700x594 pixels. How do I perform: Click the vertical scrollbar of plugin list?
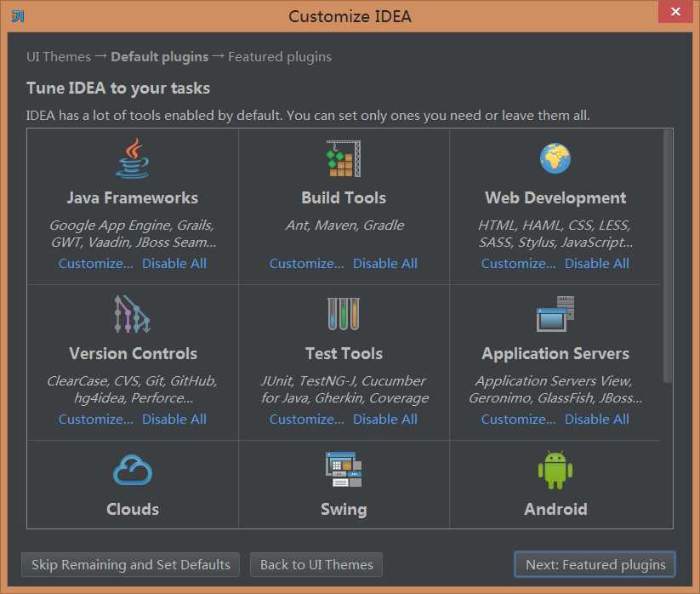coord(668,256)
